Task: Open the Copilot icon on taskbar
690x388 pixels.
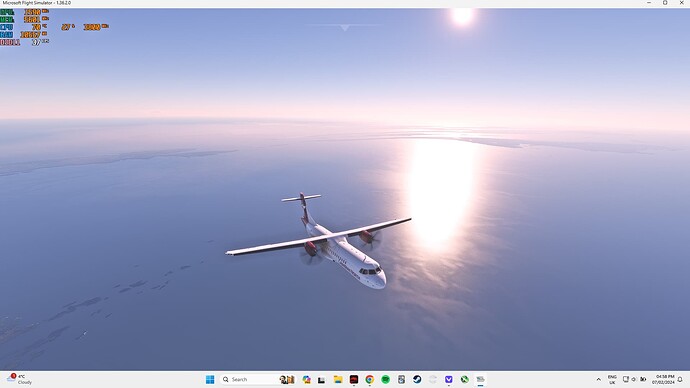Action: coord(306,379)
